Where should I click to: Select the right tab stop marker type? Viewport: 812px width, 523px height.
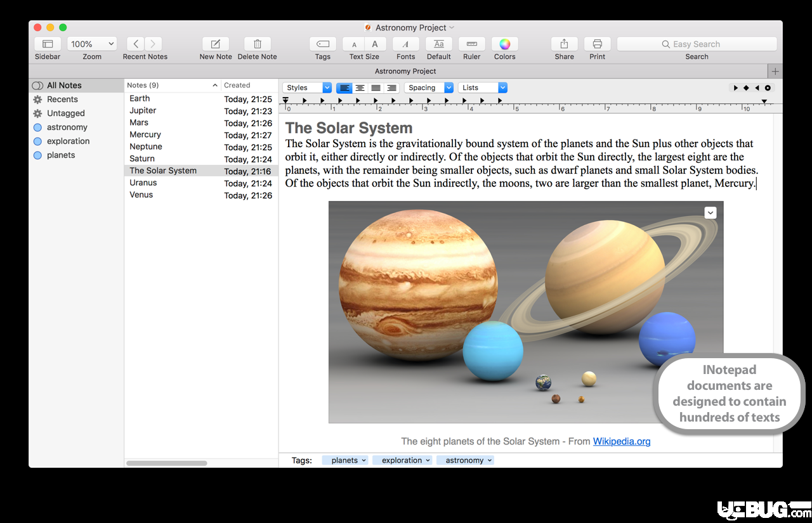tap(757, 88)
